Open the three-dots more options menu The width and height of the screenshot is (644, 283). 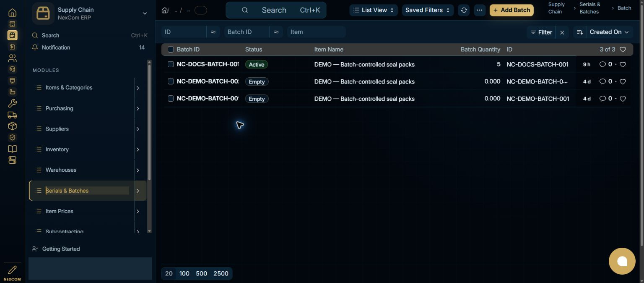(480, 10)
